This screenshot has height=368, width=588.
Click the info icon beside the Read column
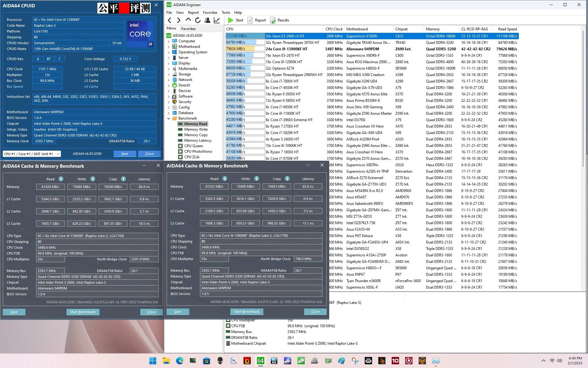60,179
